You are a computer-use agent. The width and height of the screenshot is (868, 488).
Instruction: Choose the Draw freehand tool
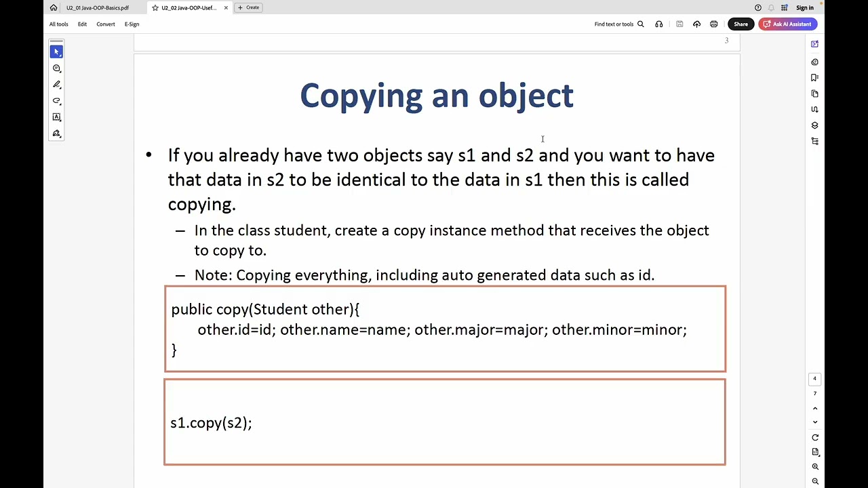point(56,101)
